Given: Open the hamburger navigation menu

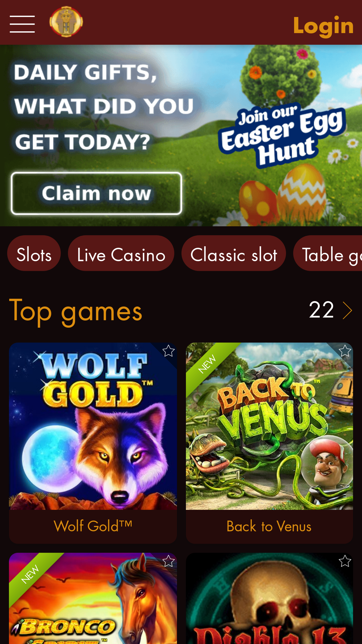Looking at the screenshot, I should [22, 24].
